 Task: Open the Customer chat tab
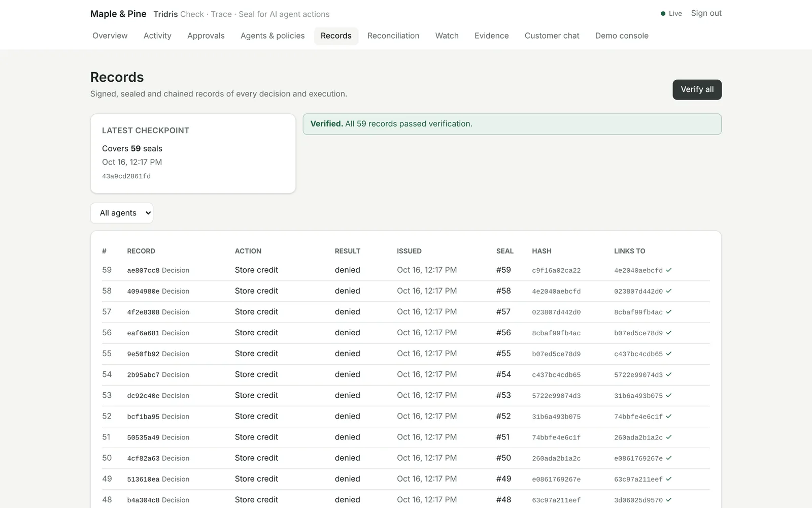pos(552,36)
